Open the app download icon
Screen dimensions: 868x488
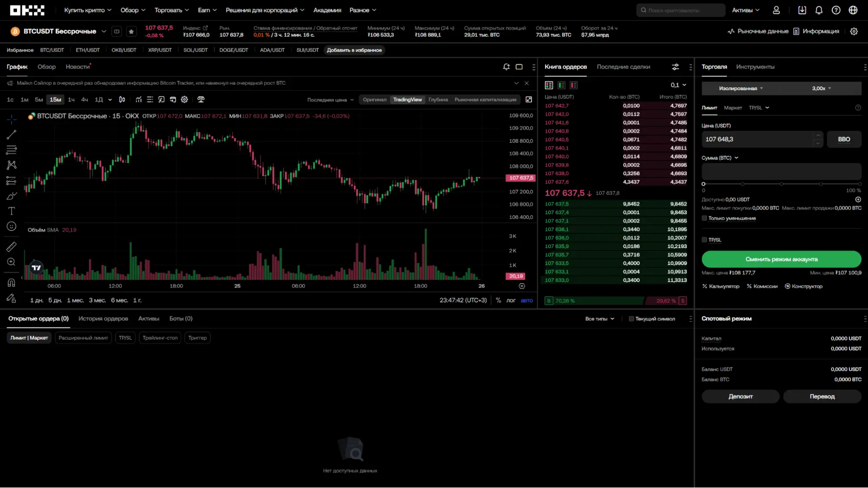coord(802,10)
